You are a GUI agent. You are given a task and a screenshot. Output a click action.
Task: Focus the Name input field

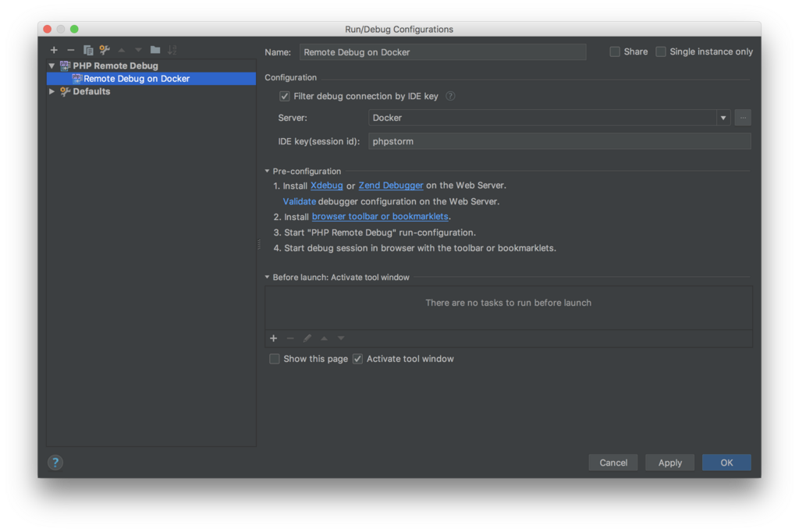pos(443,52)
